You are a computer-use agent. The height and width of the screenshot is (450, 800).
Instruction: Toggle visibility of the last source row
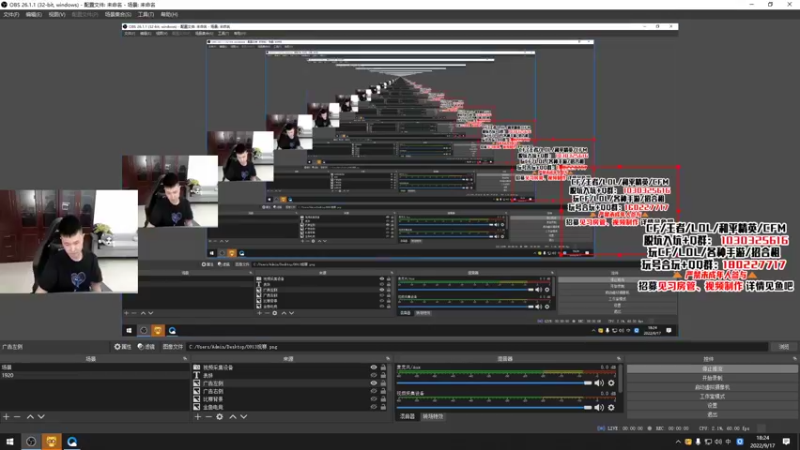(x=373, y=407)
